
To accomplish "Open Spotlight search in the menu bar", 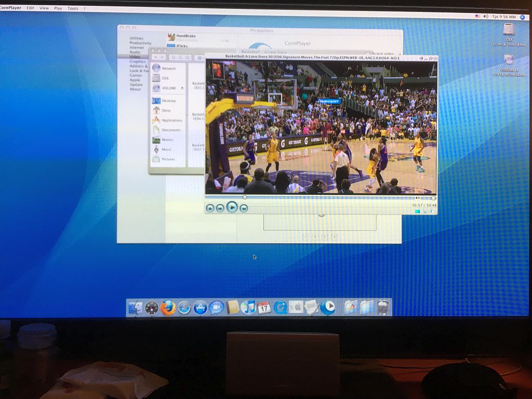I will point(523,17).
